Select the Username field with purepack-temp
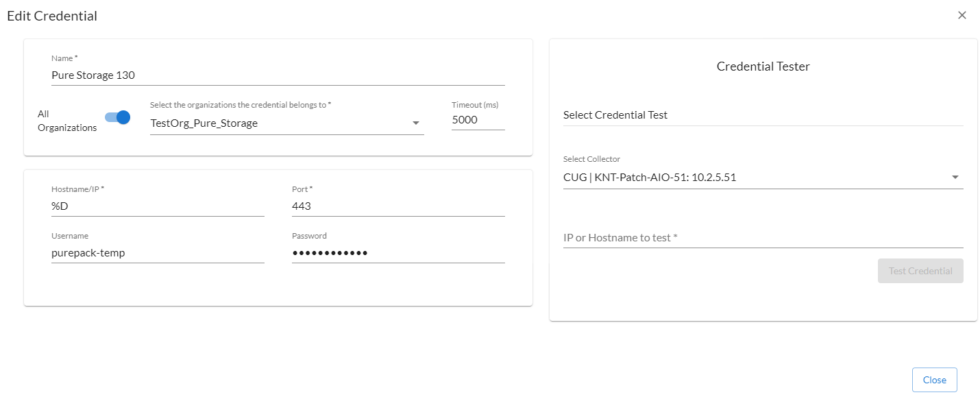 point(158,253)
